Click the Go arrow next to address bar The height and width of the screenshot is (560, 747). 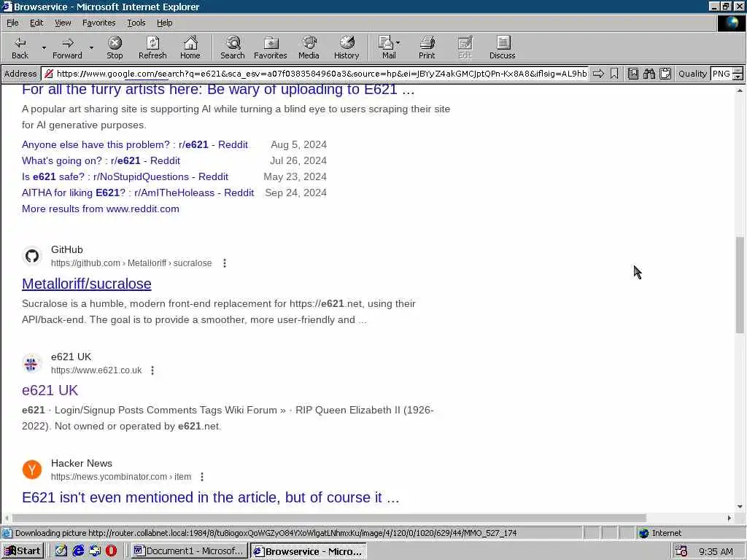598,74
